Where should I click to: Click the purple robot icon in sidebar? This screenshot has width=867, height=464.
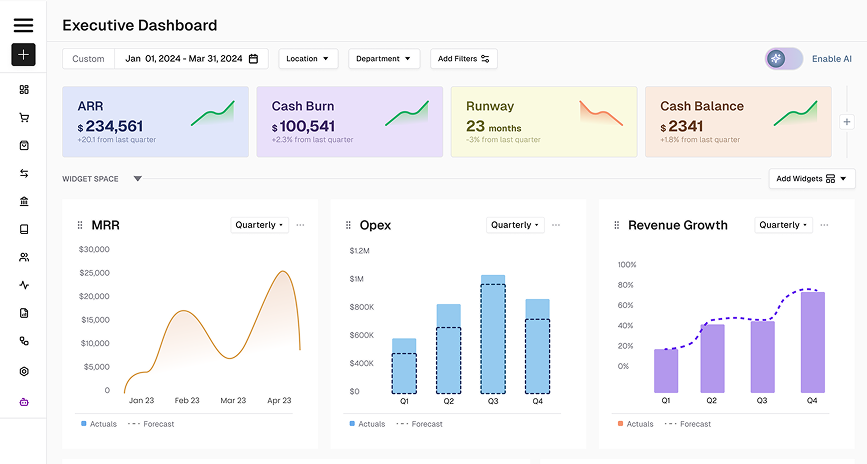click(x=24, y=402)
